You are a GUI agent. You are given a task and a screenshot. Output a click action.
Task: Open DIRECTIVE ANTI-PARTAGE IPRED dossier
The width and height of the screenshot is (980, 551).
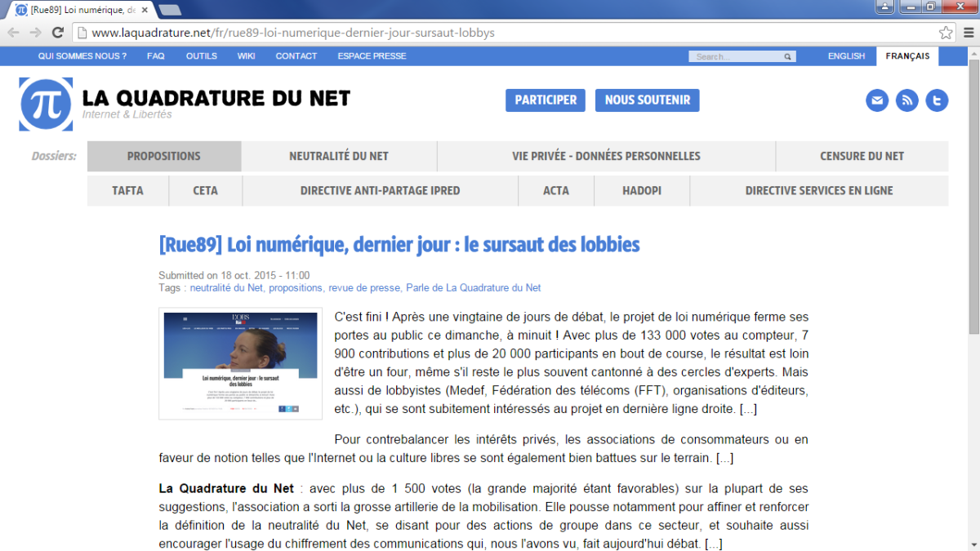point(381,190)
